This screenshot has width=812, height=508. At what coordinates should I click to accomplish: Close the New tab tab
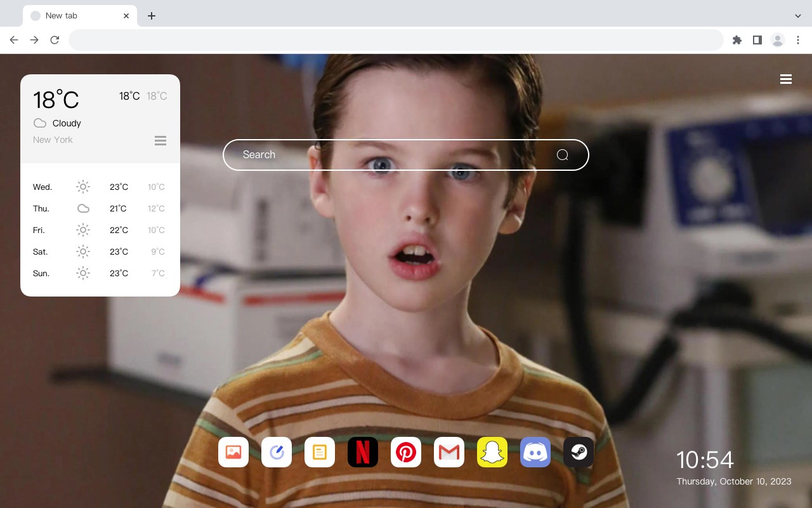click(x=126, y=16)
